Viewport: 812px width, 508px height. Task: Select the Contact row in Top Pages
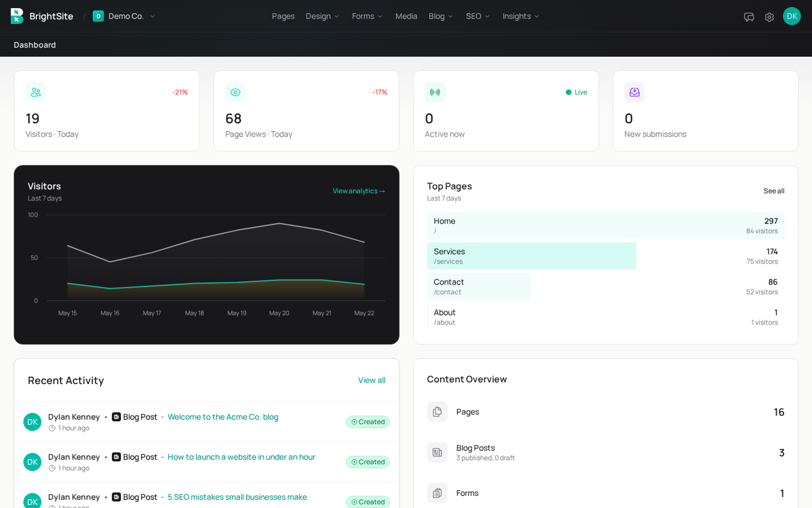tap(605, 287)
